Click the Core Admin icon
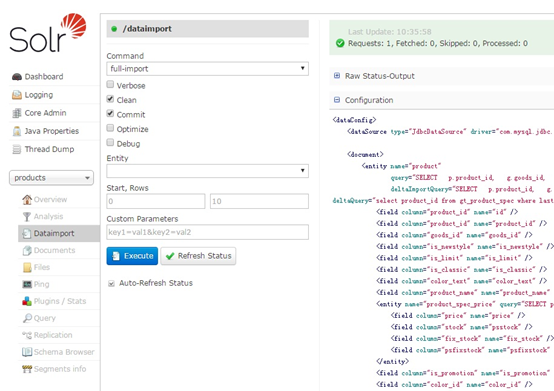This screenshot has width=554, height=391. [17, 113]
